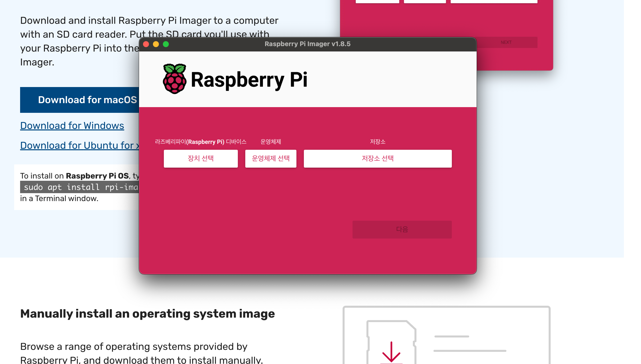Open the Download for Windows link
Screen dimensions: 641x364
[72, 126]
